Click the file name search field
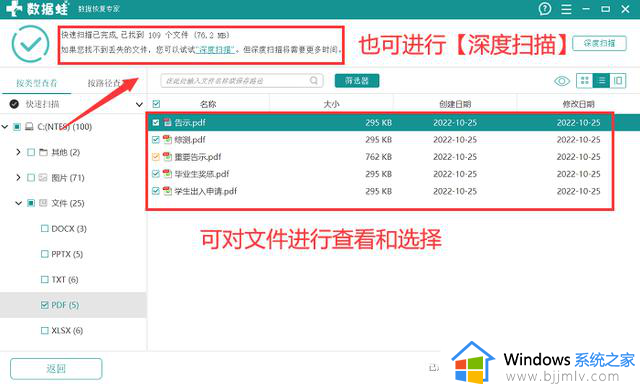The height and width of the screenshot is (390, 640). (242, 80)
